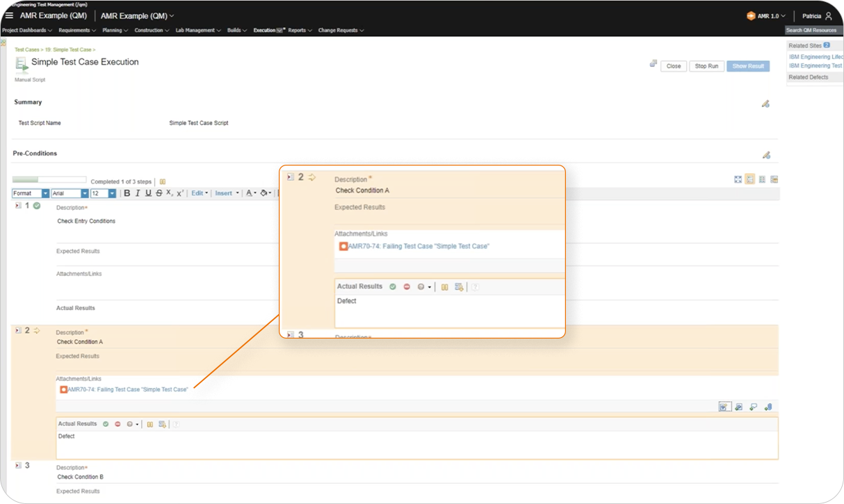The height and width of the screenshot is (504, 844).
Task: Toggle the step 2 row marker
Action: [x=18, y=330]
